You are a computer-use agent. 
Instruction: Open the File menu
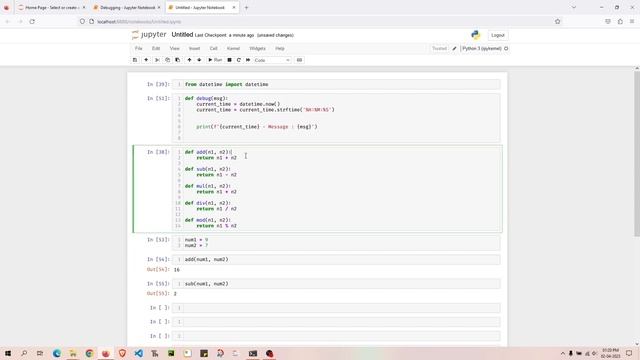click(138, 48)
